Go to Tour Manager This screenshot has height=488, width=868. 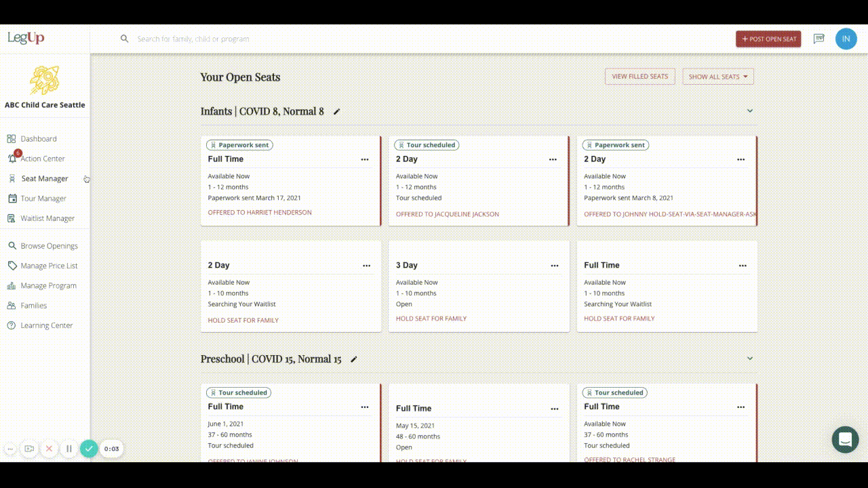point(43,199)
